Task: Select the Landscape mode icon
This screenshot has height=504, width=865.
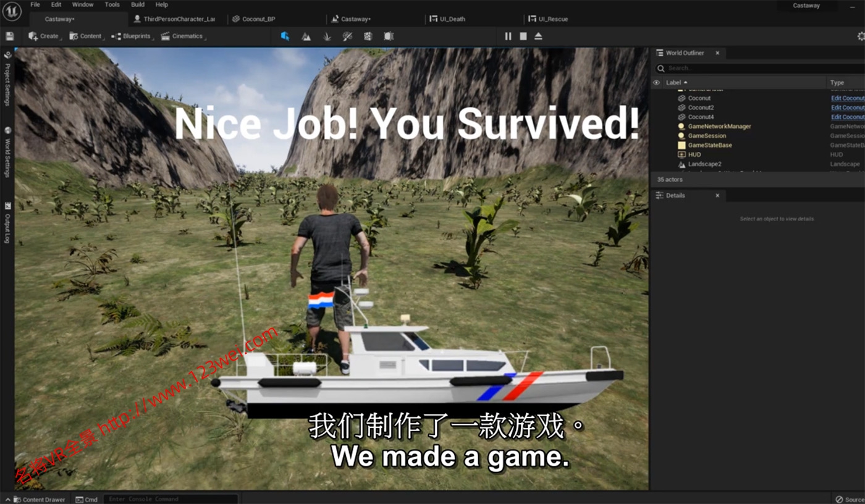Action: coord(306,36)
